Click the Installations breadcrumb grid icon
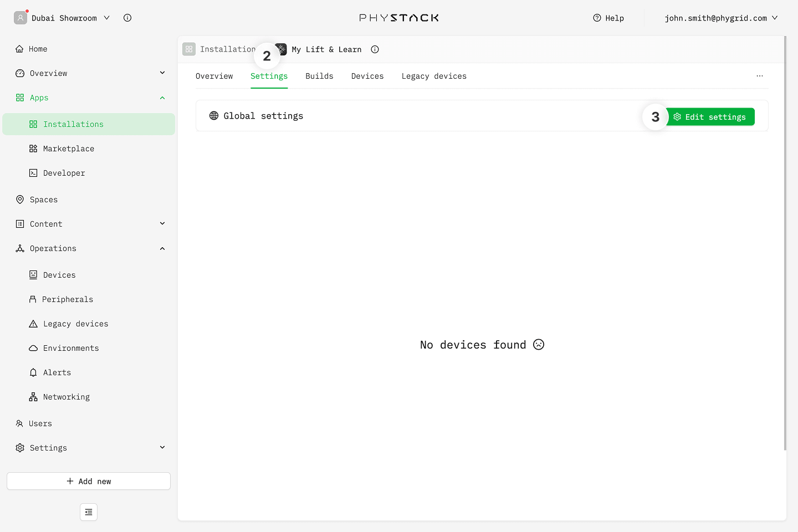The width and height of the screenshot is (798, 532). (x=189, y=49)
